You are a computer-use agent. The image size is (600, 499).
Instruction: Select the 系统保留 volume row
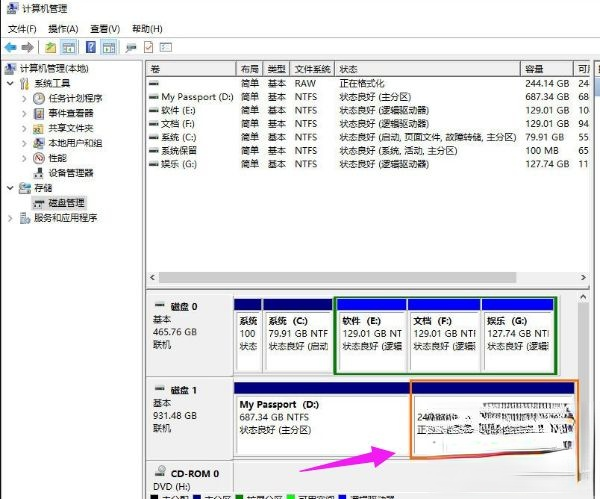click(x=367, y=150)
